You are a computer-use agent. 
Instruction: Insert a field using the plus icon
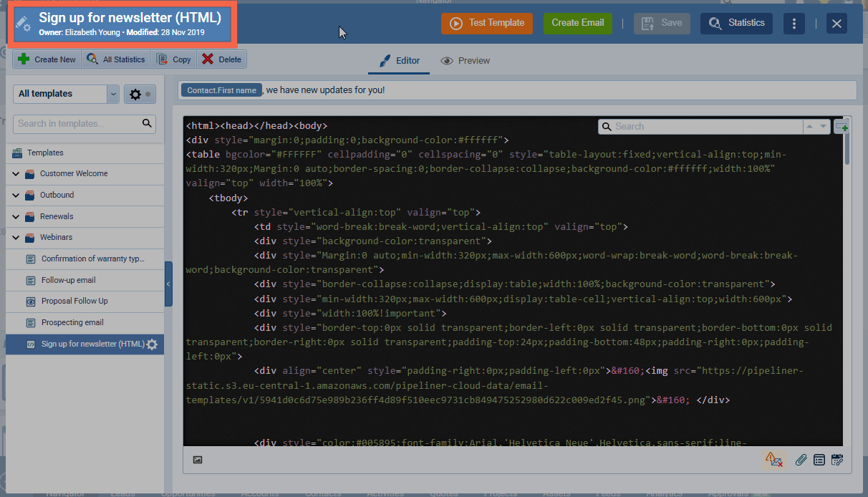[x=842, y=126]
